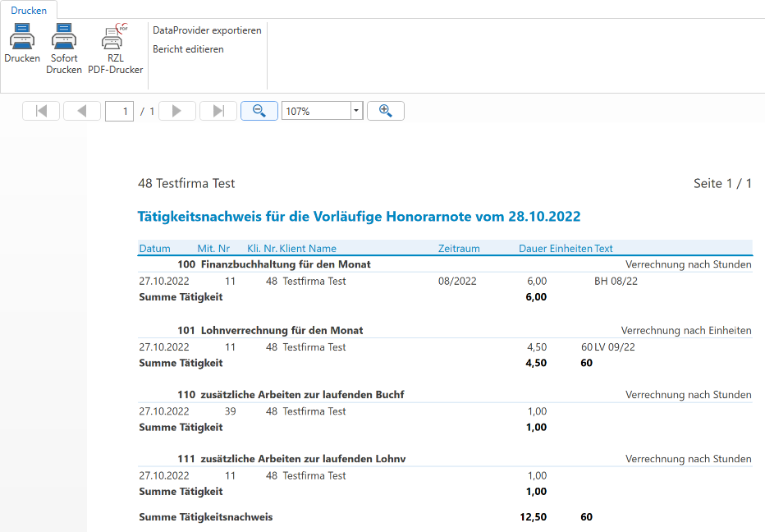This screenshot has width=765, height=532.
Task: Click the Drucken printer icon
Action: point(22,38)
